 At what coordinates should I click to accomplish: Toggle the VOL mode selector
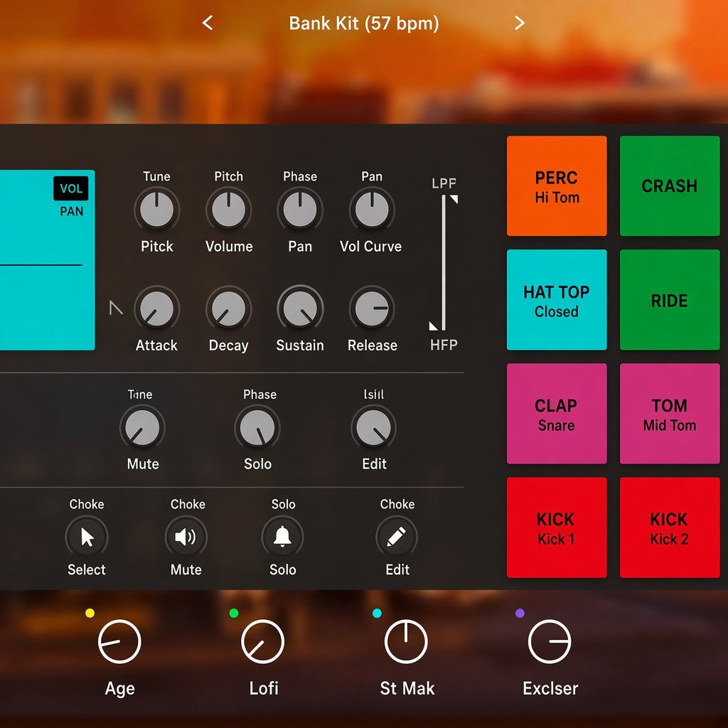coord(71,188)
